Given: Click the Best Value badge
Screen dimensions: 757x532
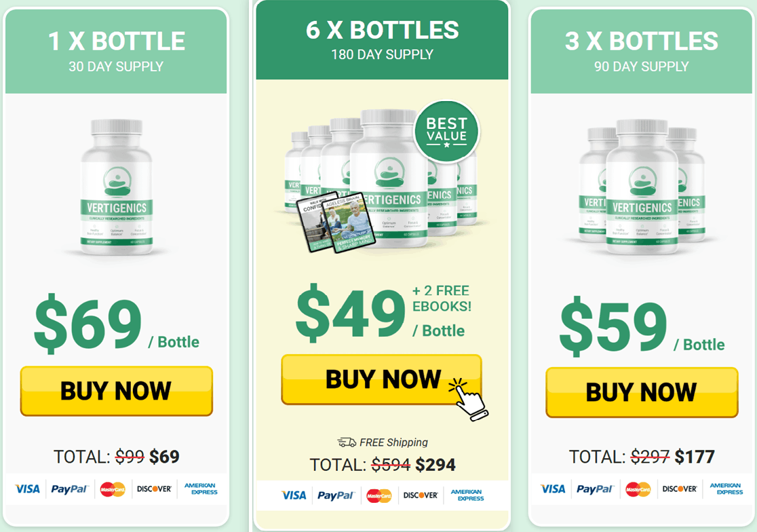Looking at the screenshot, I should point(446,132).
